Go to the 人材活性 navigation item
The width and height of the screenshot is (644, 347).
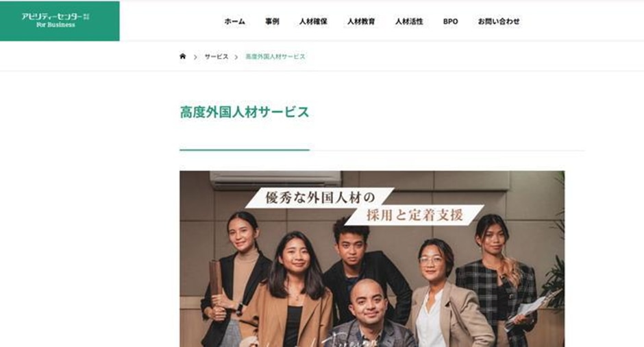click(x=409, y=21)
